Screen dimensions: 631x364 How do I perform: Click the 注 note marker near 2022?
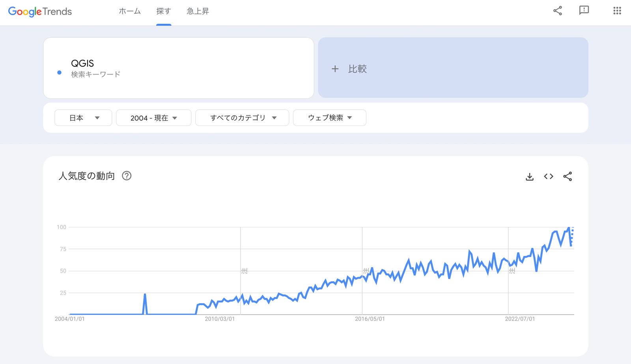(512, 271)
